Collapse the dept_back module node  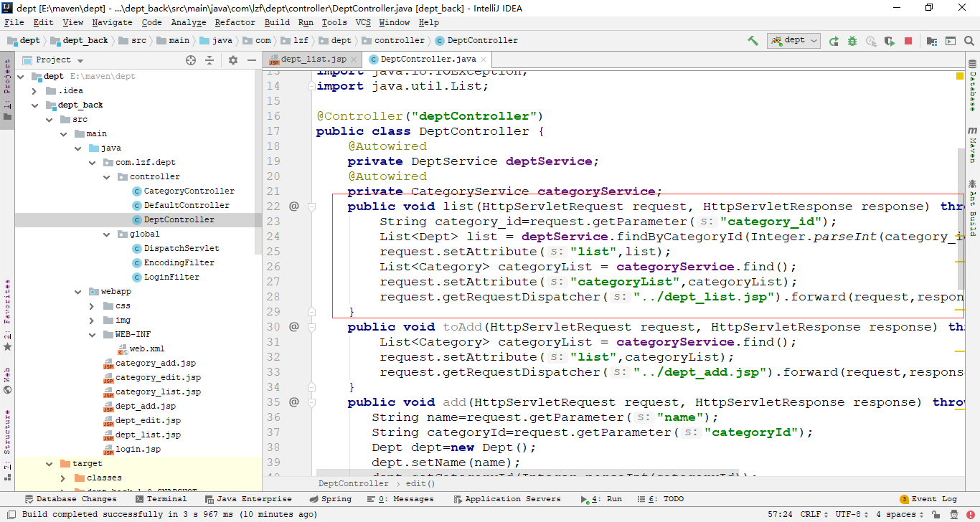tap(34, 105)
